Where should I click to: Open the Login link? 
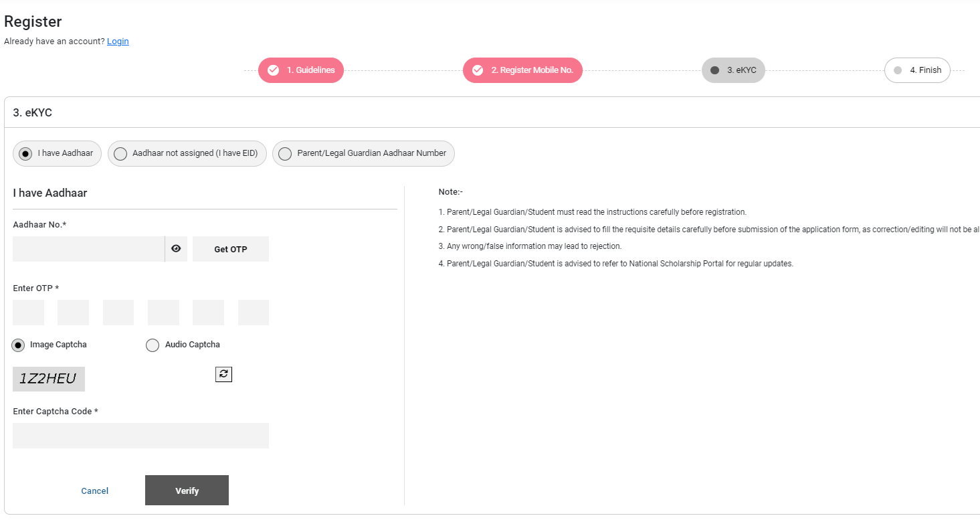coord(118,41)
